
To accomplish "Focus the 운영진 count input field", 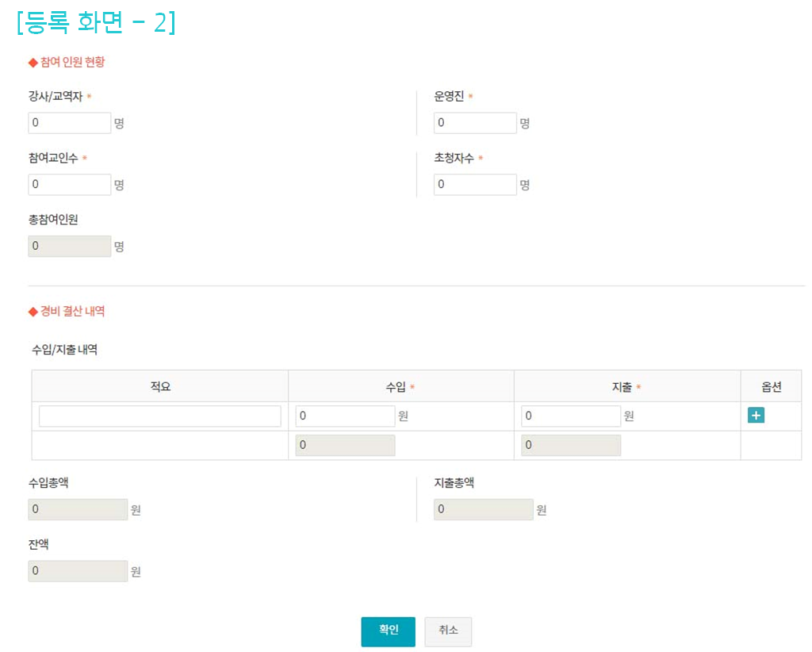I will coord(475,123).
